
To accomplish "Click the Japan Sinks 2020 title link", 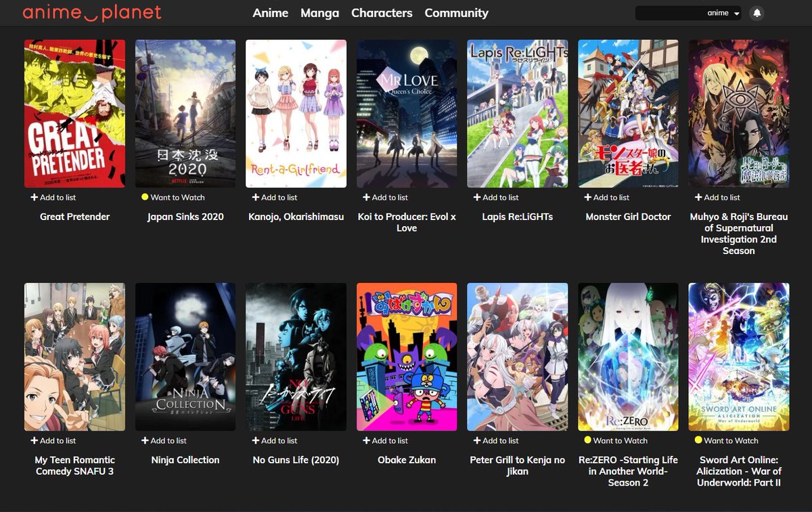I will 185,217.
